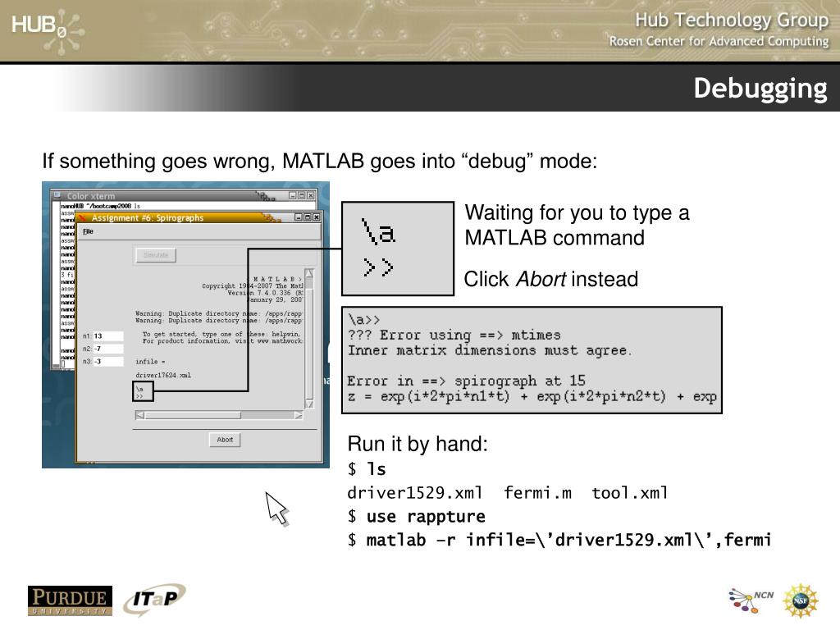Click '$ use rappture' command line

pos(416,517)
